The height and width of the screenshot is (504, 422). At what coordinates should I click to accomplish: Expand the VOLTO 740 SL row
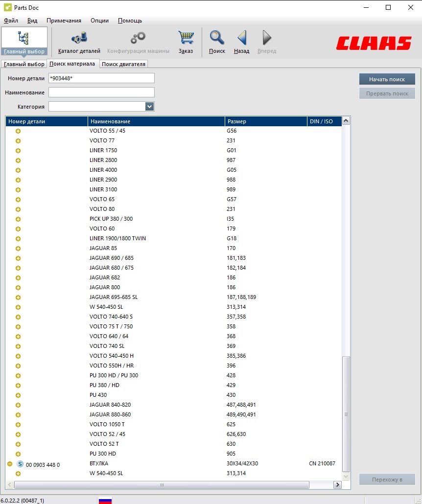click(18, 346)
